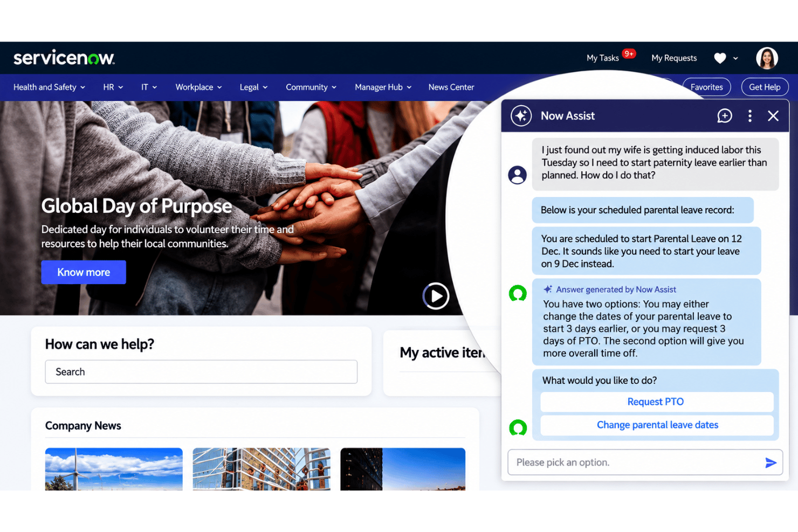Choose Request PTO option
This screenshot has width=798, height=532.
656,402
